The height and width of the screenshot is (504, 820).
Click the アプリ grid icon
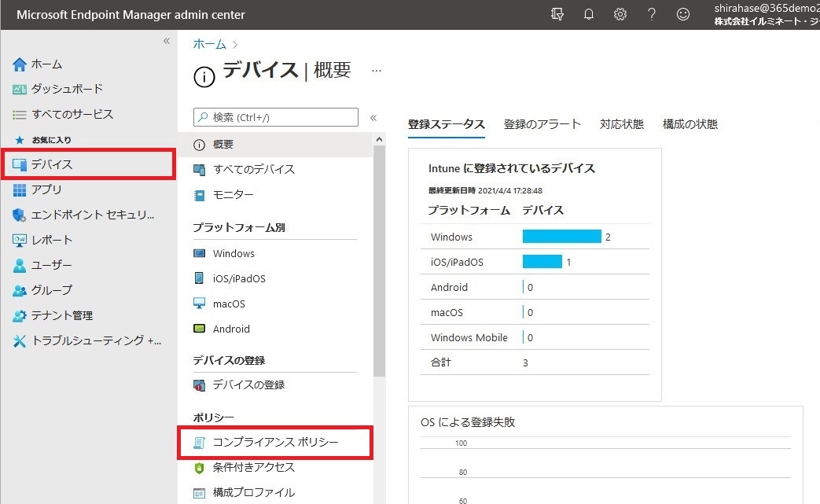(x=20, y=189)
